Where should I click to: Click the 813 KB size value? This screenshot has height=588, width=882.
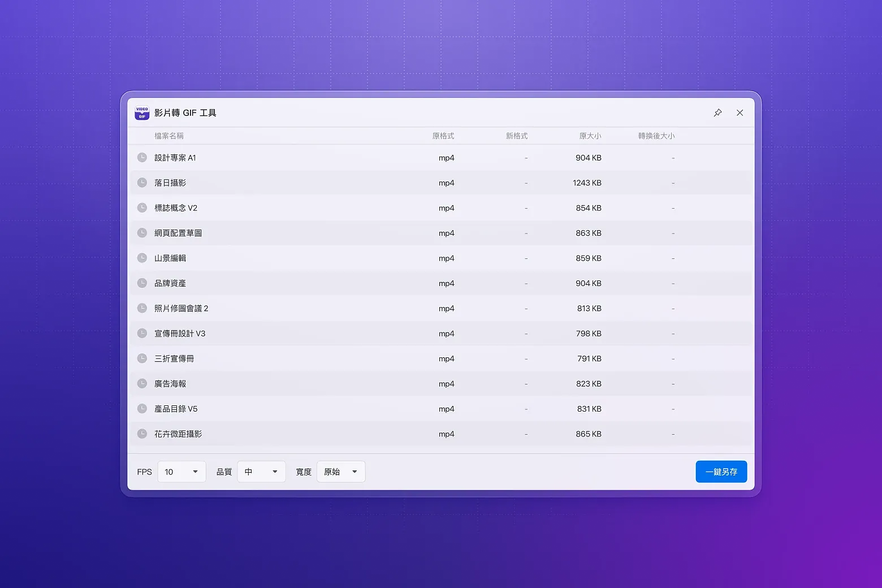click(589, 308)
